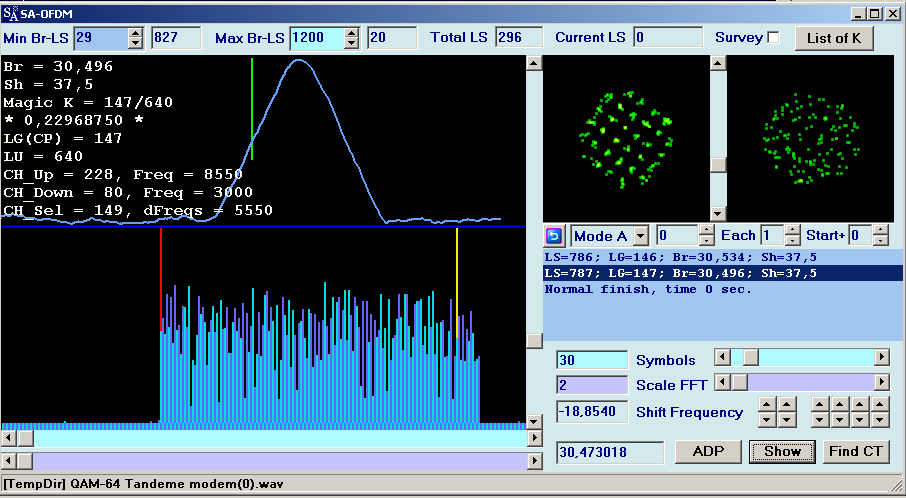
Task: Click the Symbols value field showing 30
Action: 592,360
